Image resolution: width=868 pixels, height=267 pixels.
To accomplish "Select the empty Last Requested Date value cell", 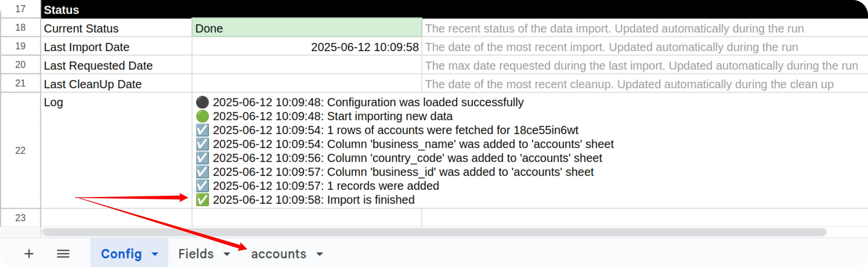I will tap(307, 65).
